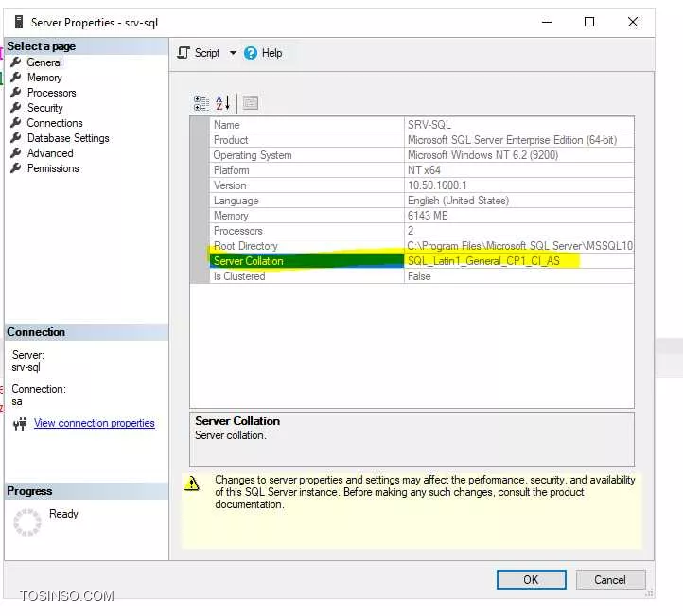This screenshot has width=683, height=616.
Task: Click the wrench icon next to Security
Action: tap(16, 107)
